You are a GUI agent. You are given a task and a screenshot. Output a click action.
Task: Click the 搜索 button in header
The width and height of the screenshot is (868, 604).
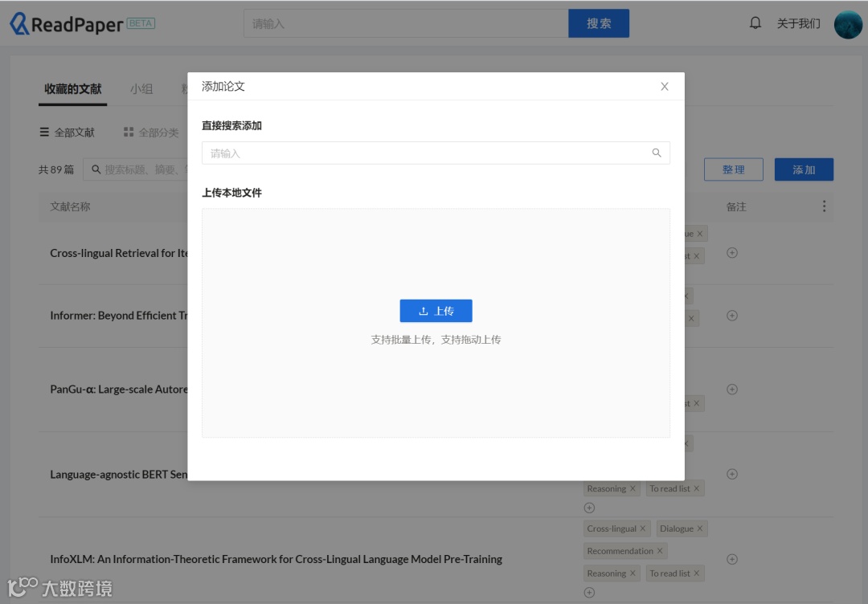click(599, 24)
